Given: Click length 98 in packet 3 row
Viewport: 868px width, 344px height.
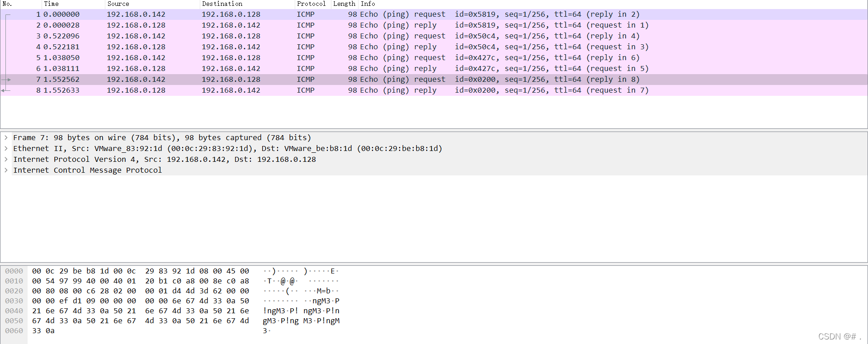Looking at the screenshot, I should [353, 36].
